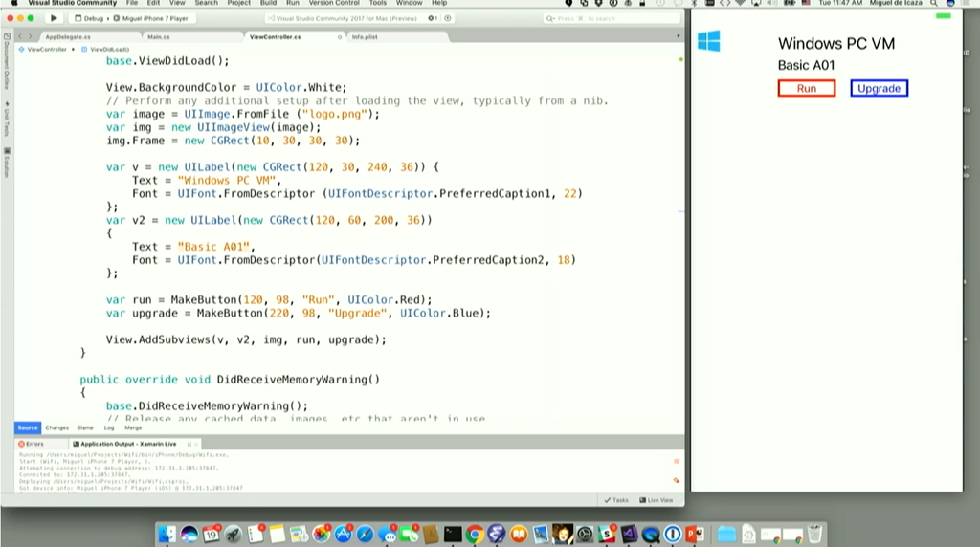Open the Solution side pad

pyautogui.click(x=7, y=163)
